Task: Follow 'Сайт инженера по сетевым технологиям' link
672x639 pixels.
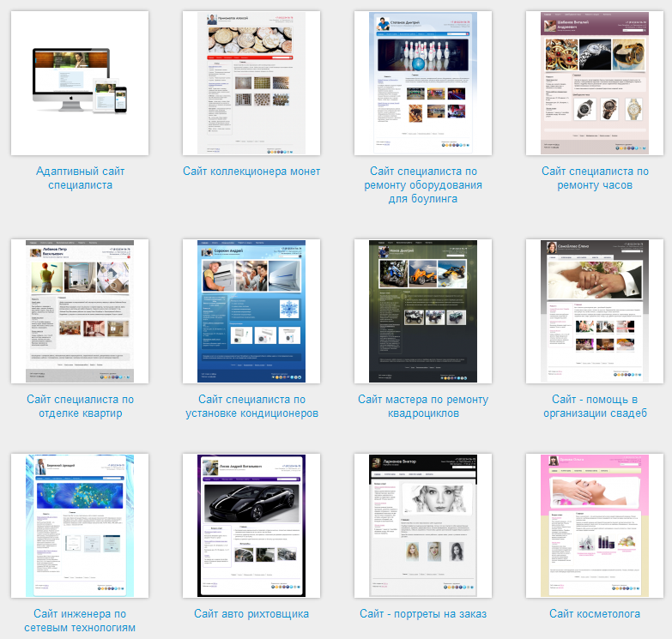Action: [x=80, y=620]
